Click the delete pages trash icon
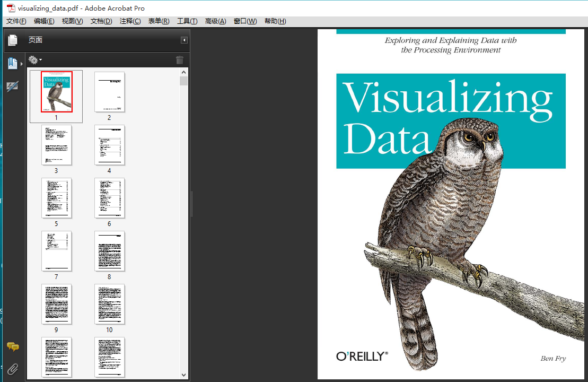Screen dimensions: 588x382 click(180, 59)
